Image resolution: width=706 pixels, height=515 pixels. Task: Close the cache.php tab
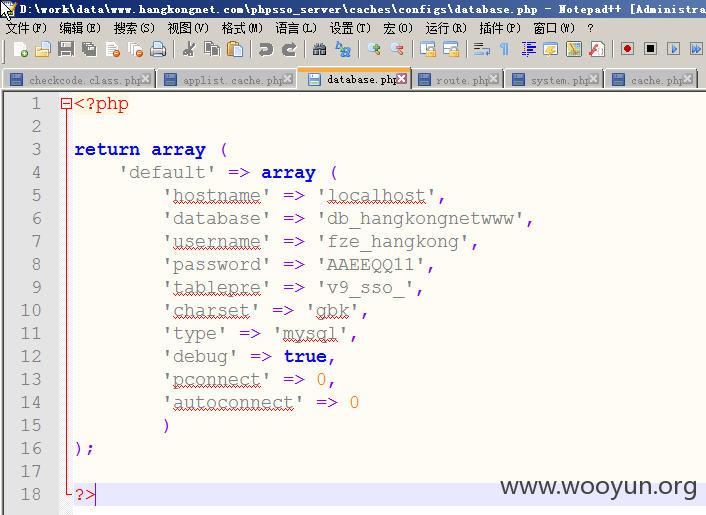[688, 79]
